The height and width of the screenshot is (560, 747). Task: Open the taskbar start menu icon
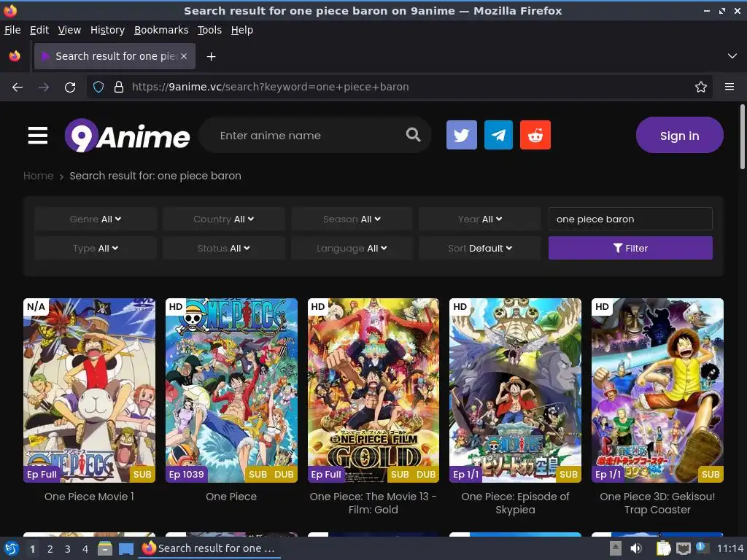tap(11, 548)
